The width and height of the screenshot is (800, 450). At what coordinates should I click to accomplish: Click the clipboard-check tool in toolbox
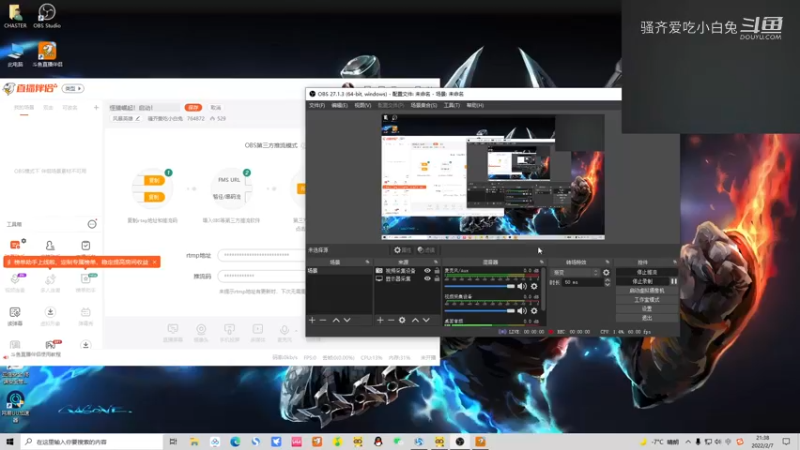click(x=86, y=246)
